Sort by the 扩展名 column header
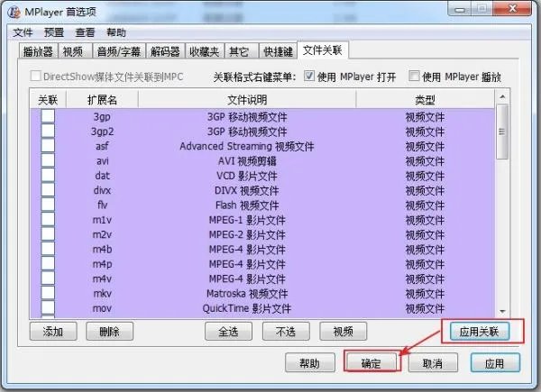Viewport: 541px width, 392px height. click(x=102, y=100)
